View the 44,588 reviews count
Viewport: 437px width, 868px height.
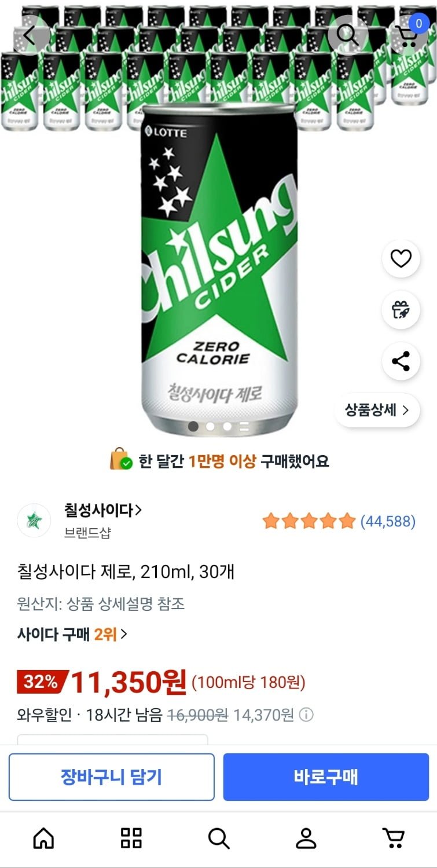point(388,522)
